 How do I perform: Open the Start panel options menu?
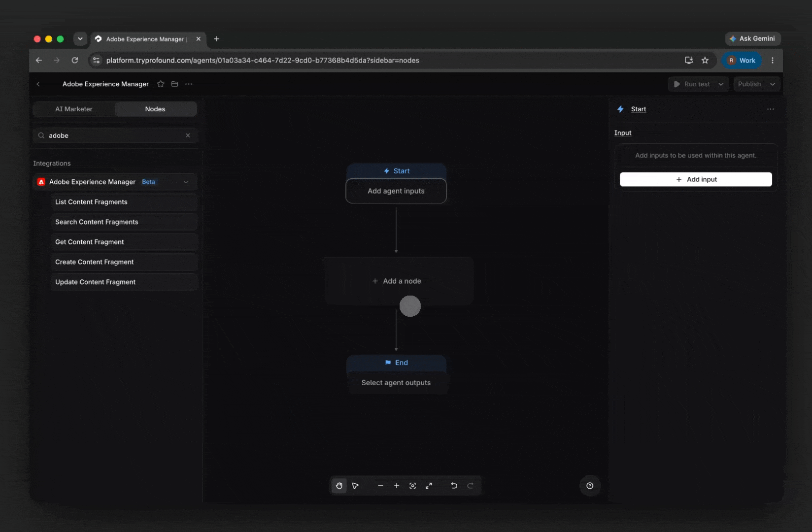771,109
